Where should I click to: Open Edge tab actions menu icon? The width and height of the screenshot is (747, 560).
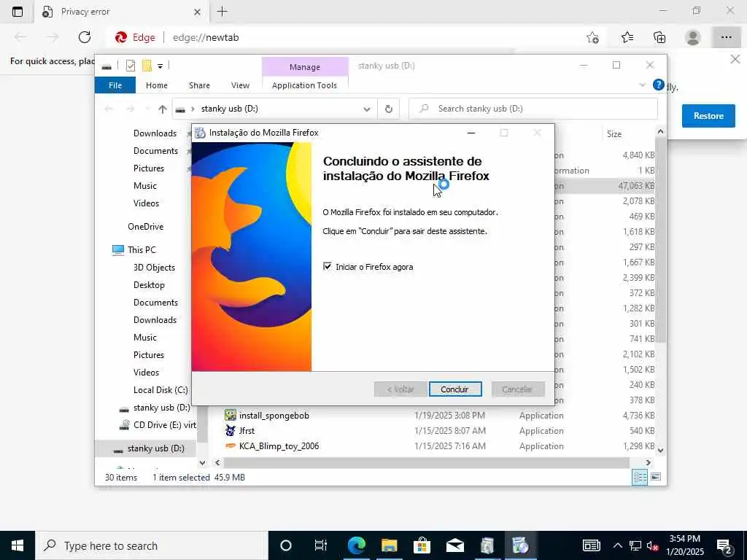(x=18, y=12)
